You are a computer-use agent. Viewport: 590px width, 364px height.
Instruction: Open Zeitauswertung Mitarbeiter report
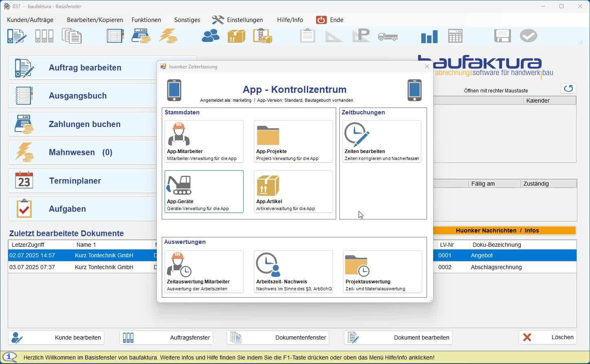(204, 272)
